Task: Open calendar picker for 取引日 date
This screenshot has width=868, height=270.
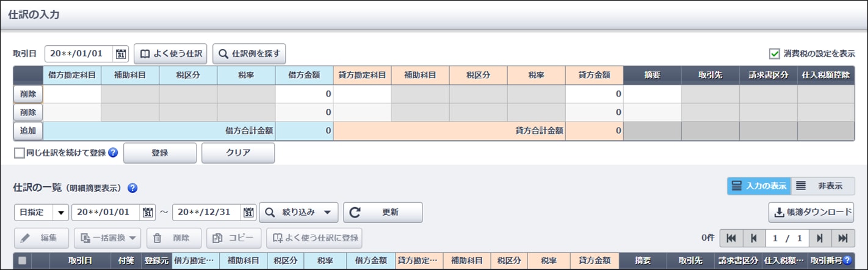Action: (x=121, y=54)
